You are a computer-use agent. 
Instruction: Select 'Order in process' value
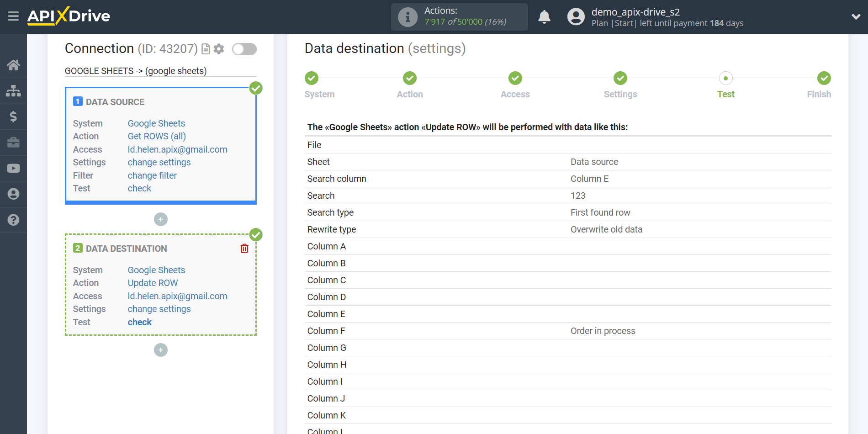(603, 331)
